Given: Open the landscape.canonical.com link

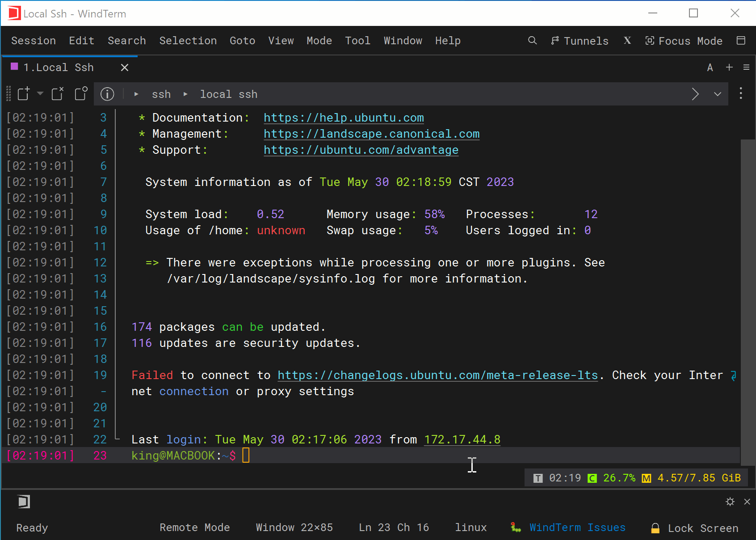Looking at the screenshot, I should point(372,134).
